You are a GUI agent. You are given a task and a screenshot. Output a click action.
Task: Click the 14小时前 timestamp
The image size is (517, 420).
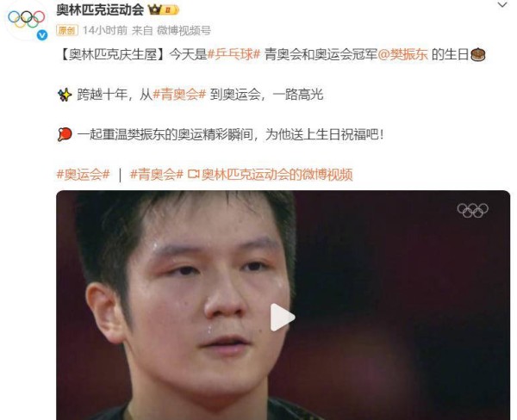pyautogui.click(x=105, y=31)
